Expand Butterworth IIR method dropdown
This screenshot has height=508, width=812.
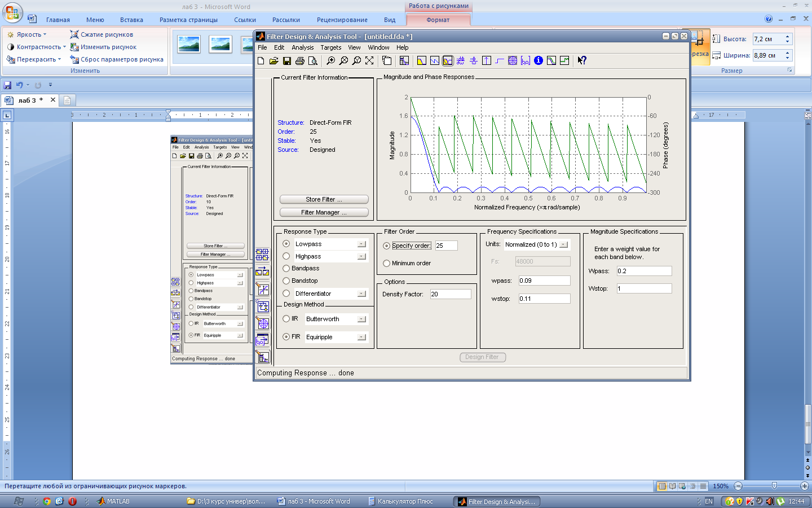click(361, 319)
